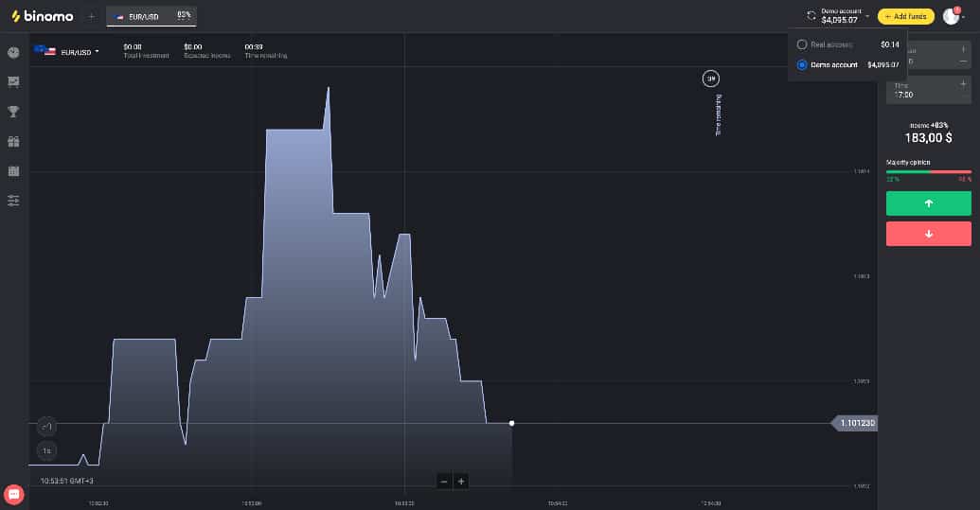Zoom out the chart with minus

pos(444,482)
